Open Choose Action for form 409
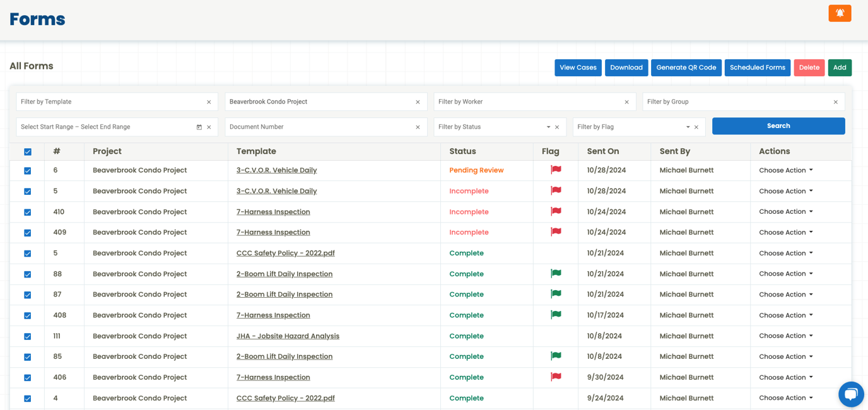This screenshot has height=410, width=868. click(785, 233)
